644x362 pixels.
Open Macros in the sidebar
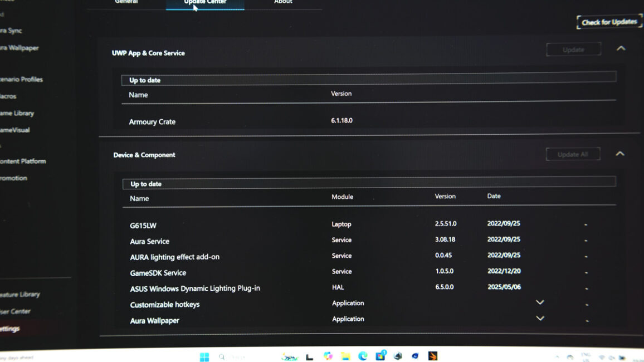coord(8,96)
